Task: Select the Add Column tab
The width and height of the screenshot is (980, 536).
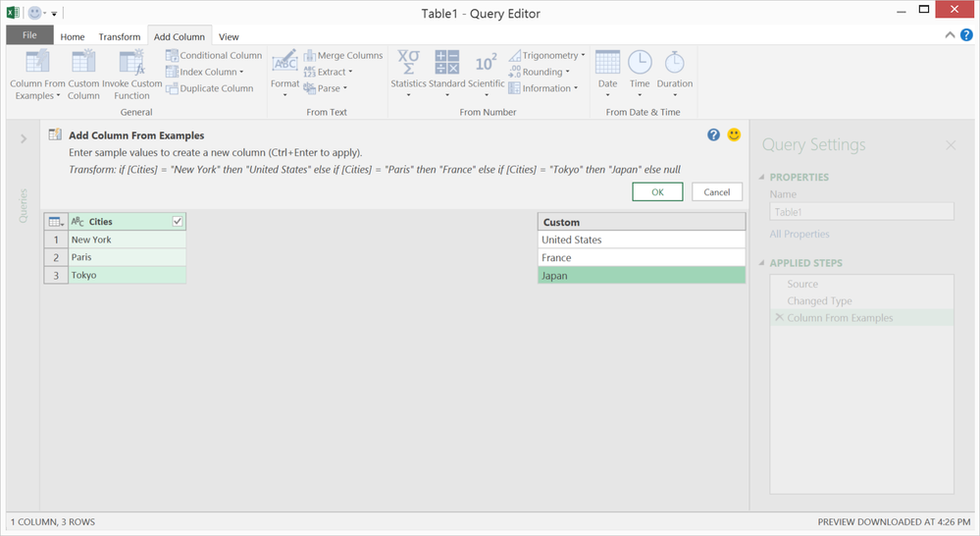Action: click(x=180, y=37)
